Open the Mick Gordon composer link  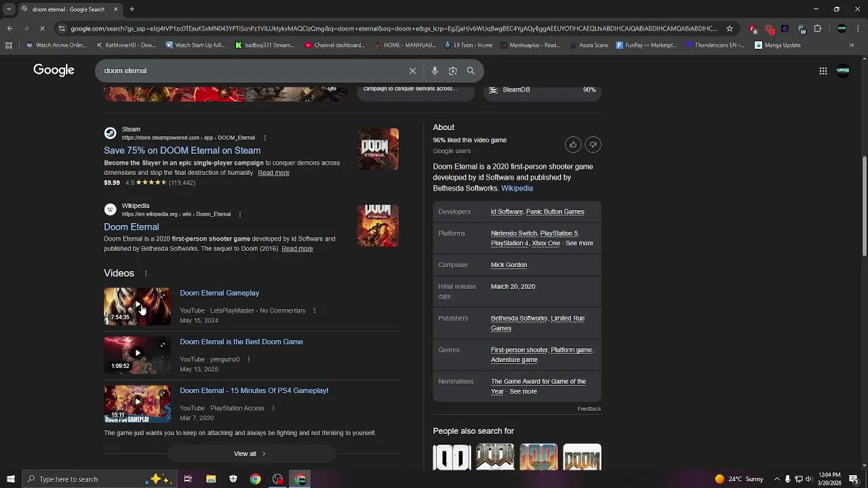tap(509, 265)
